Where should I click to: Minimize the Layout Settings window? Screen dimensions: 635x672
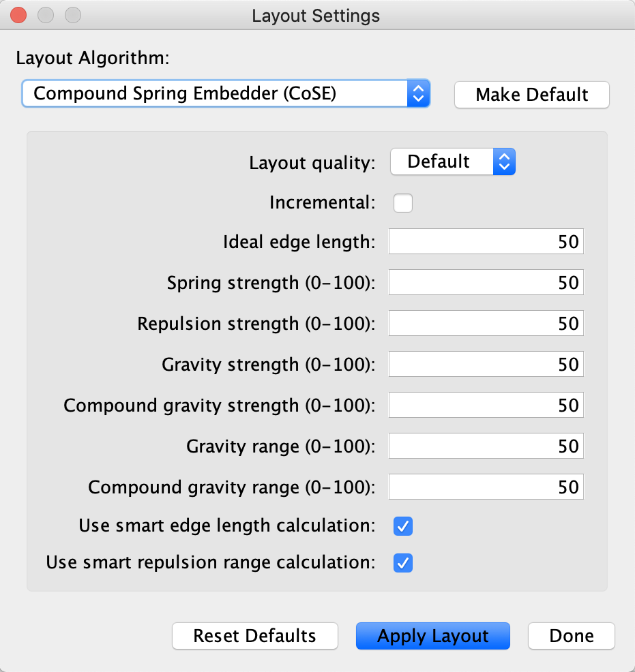(46, 15)
